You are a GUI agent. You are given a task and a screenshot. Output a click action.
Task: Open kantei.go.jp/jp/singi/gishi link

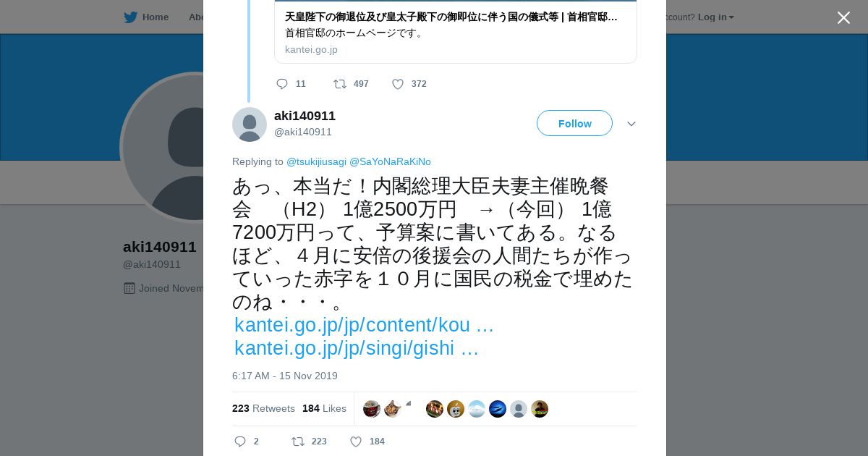coord(357,348)
